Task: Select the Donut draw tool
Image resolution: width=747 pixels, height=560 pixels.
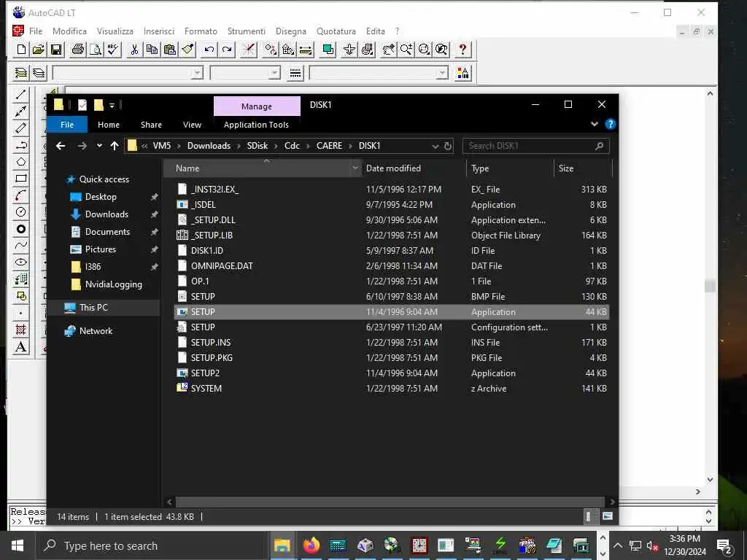Action: click(x=21, y=229)
